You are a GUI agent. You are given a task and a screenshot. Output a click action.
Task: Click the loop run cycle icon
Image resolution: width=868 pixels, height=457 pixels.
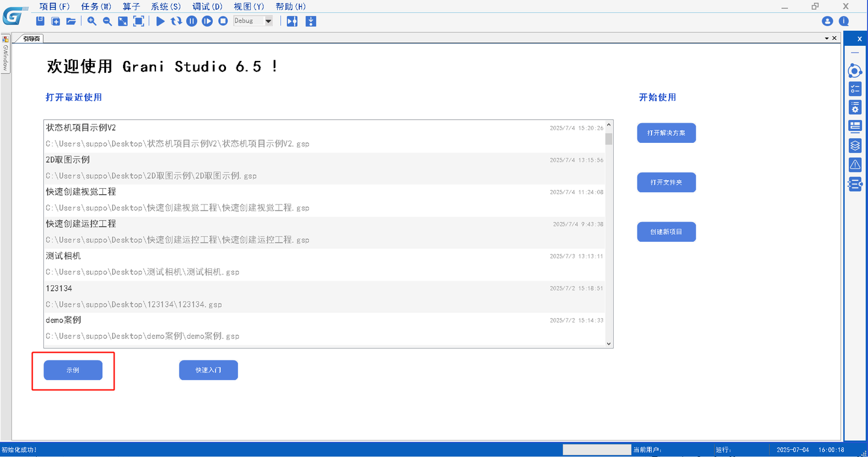(176, 21)
